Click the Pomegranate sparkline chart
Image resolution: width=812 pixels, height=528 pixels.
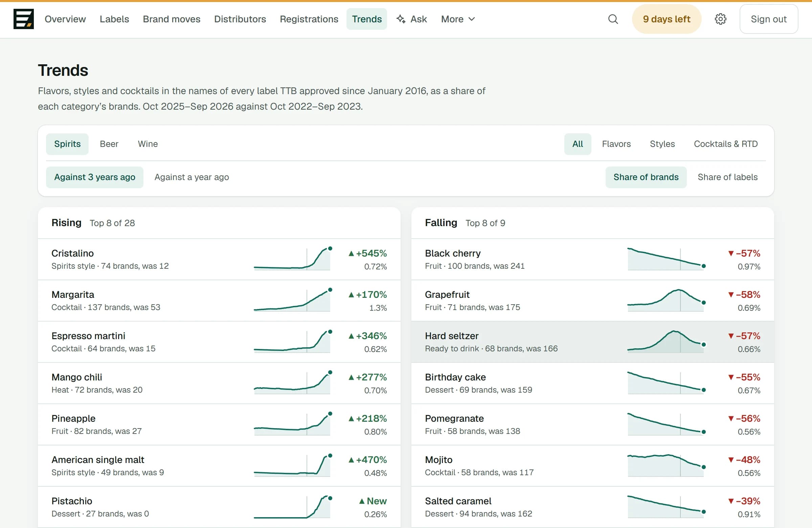point(666,424)
